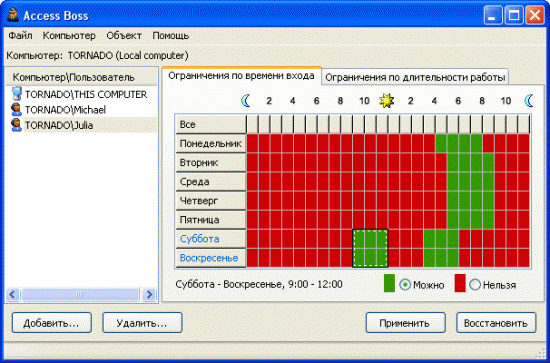Viewport: 550px width, 363px height.
Task: Click the Удалить... button
Action: (142, 323)
